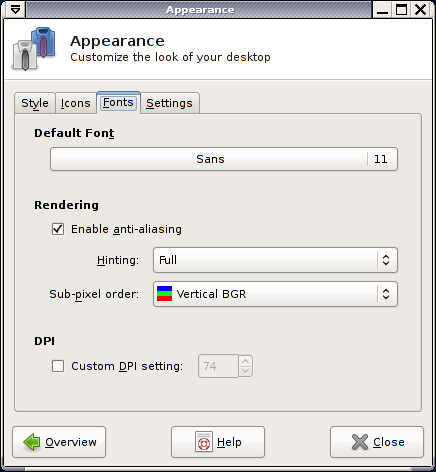Disable the anti-aliasing checkbox

58,229
